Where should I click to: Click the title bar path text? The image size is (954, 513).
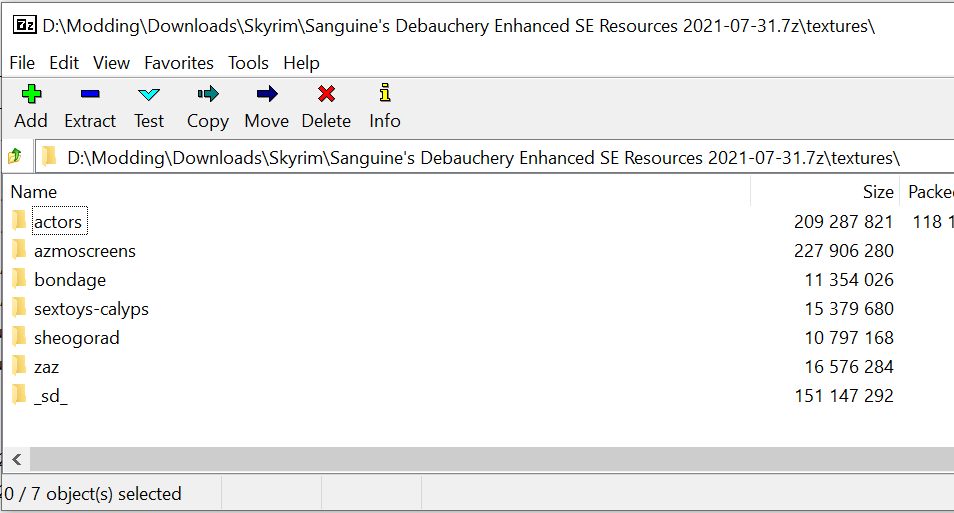click(459, 26)
